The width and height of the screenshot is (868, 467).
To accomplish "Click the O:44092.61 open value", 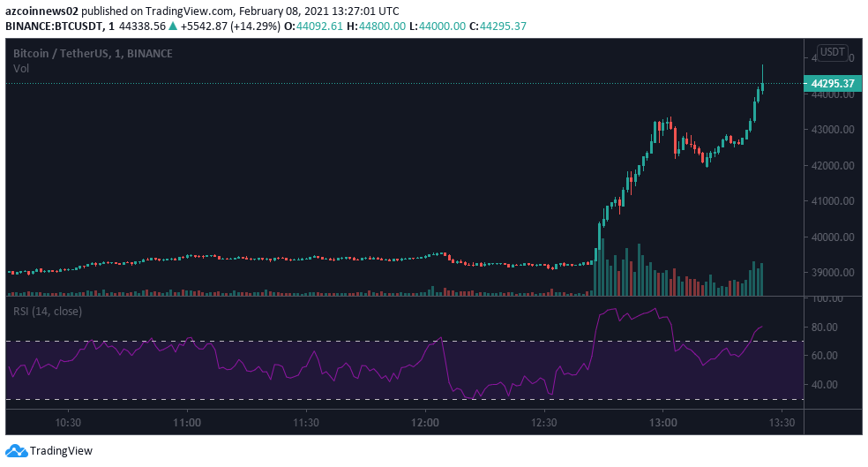I will pyautogui.click(x=313, y=26).
